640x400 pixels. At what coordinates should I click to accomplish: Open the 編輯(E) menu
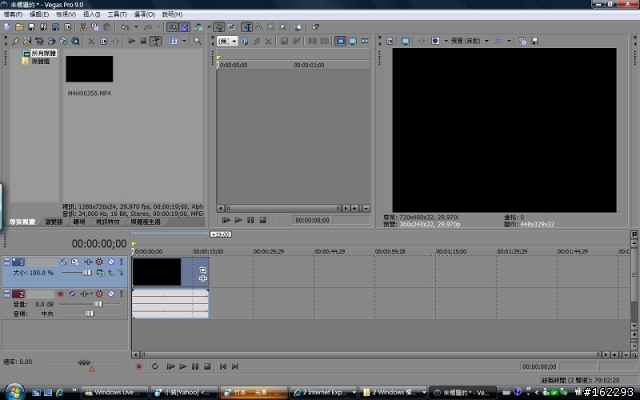click(39, 14)
